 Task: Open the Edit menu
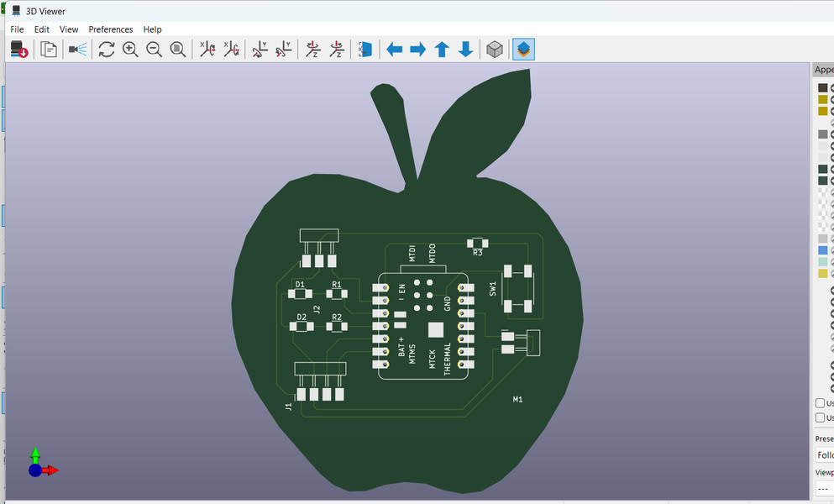tap(41, 29)
